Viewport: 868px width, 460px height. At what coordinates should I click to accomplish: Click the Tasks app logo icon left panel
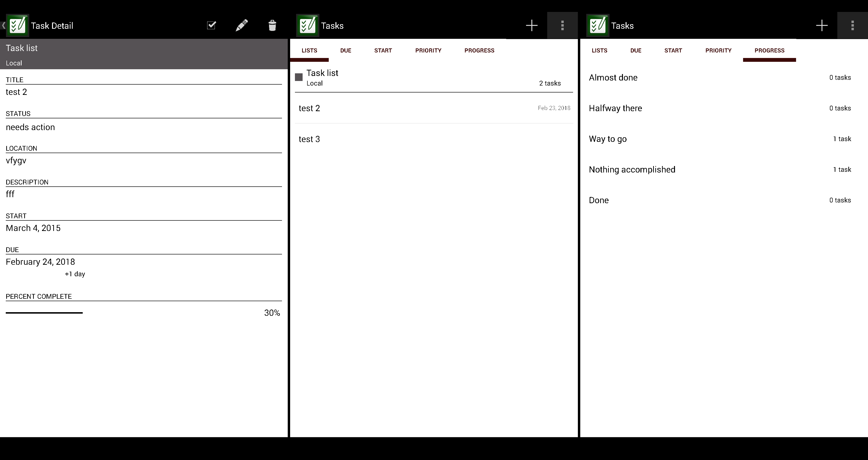(x=17, y=25)
